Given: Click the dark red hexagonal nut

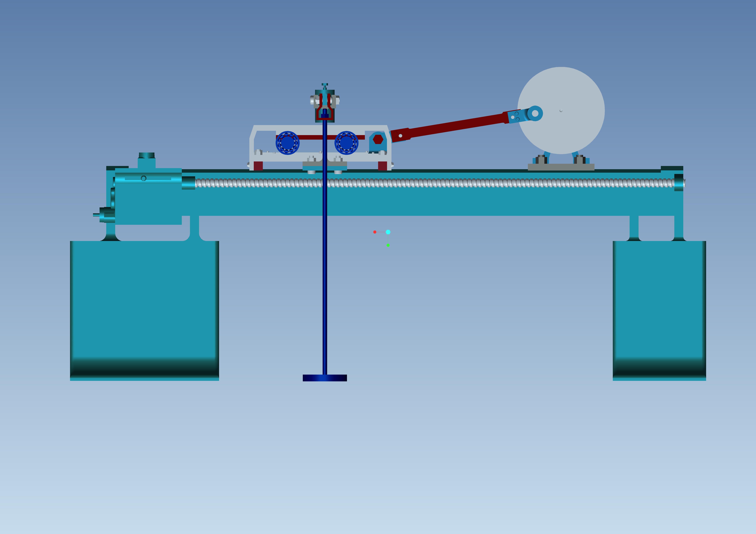Looking at the screenshot, I should 378,140.
